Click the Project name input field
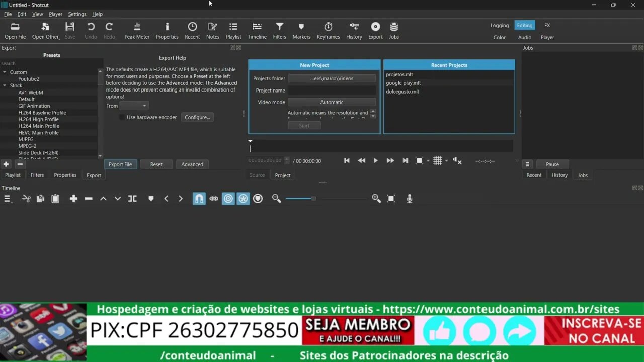The height and width of the screenshot is (362, 644). tap(332, 90)
